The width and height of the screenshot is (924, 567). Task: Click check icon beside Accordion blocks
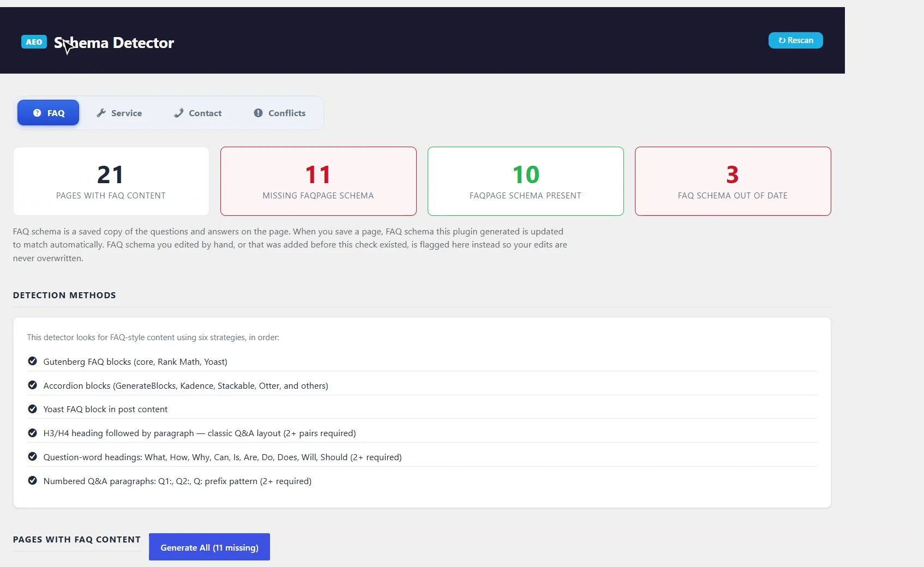pyautogui.click(x=32, y=385)
